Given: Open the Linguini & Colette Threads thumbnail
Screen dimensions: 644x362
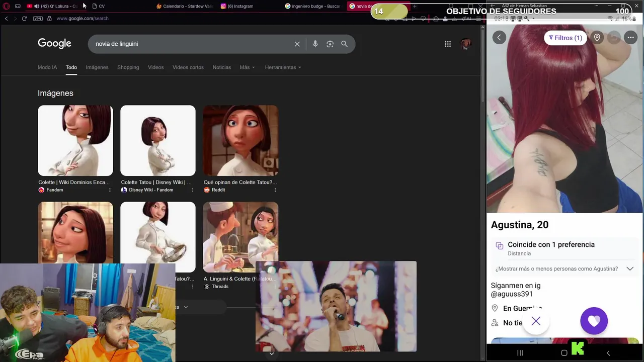Looking at the screenshot, I should 240,237.
